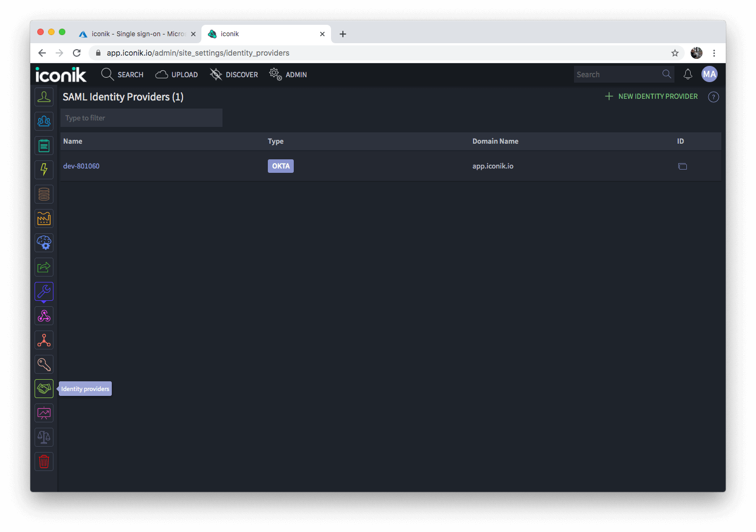The width and height of the screenshot is (756, 532).
Task: Open the AI brain settings icon
Action: click(x=44, y=243)
